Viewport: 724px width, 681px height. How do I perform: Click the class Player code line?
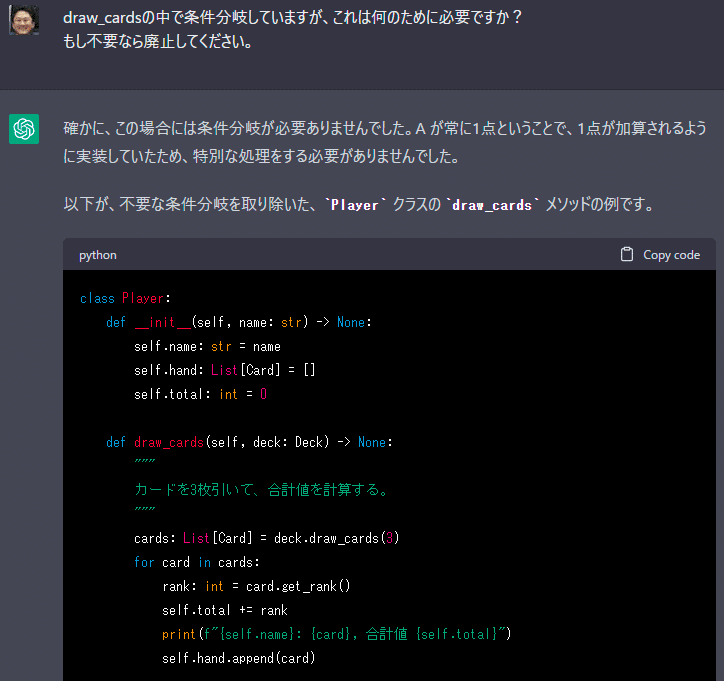point(126,298)
